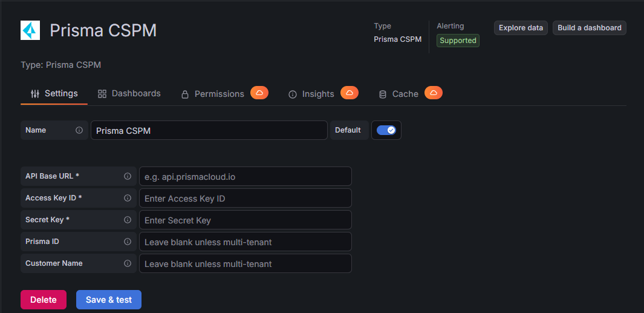644x313 pixels.
Task: Show info for Access Key ID
Action: click(x=128, y=198)
